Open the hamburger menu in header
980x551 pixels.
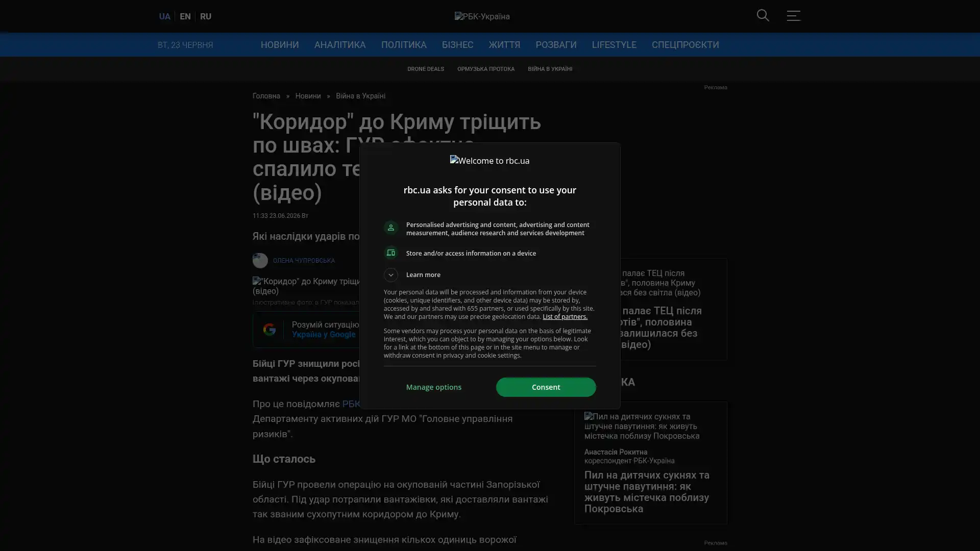(x=793, y=15)
